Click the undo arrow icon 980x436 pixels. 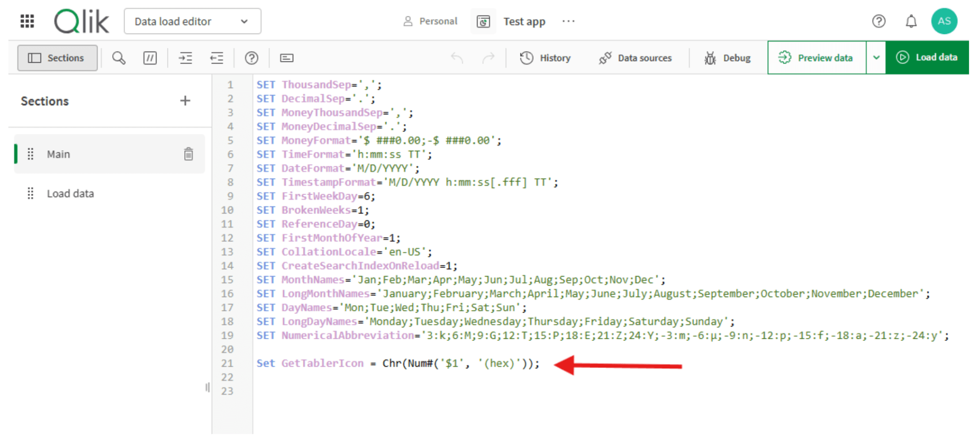tap(457, 58)
